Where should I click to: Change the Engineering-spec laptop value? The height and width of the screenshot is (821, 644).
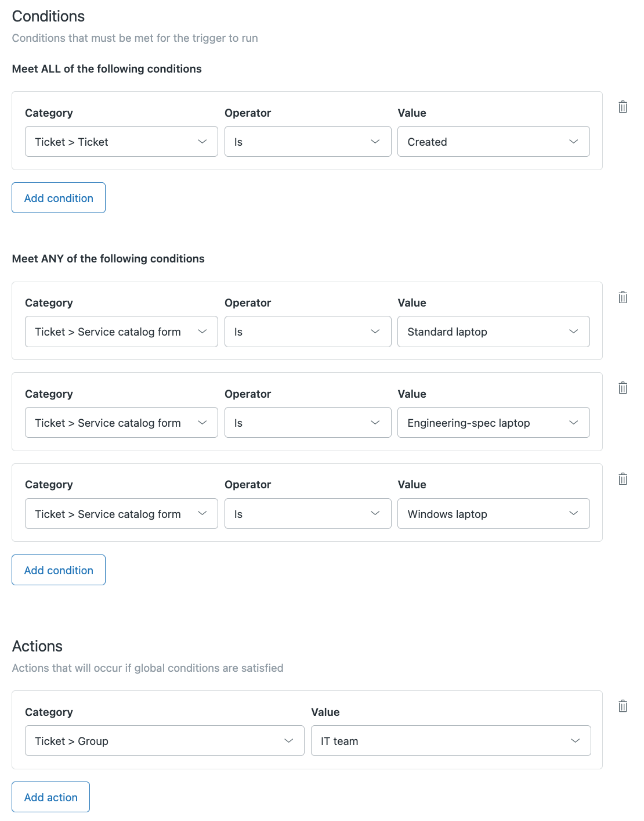click(x=493, y=423)
